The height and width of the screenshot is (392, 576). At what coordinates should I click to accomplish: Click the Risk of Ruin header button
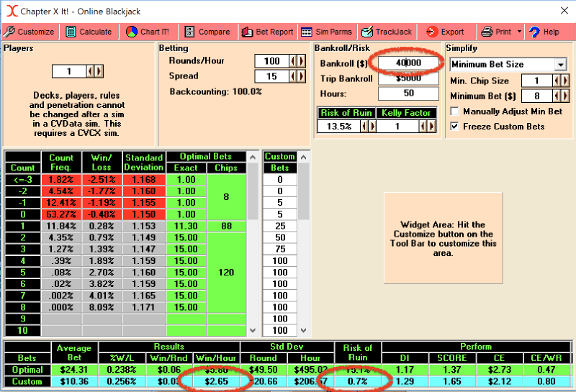pyautogui.click(x=346, y=113)
